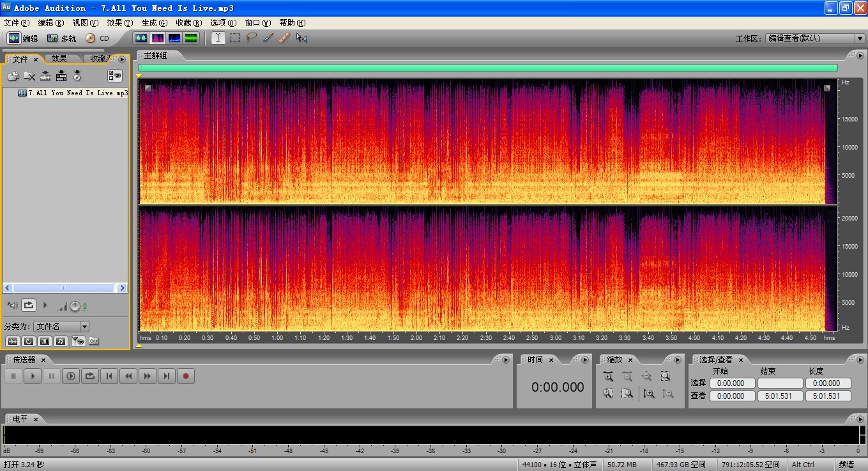Click the insert into multitrack icon
Viewport: 868px width, 471px height.
pos(61,76)
